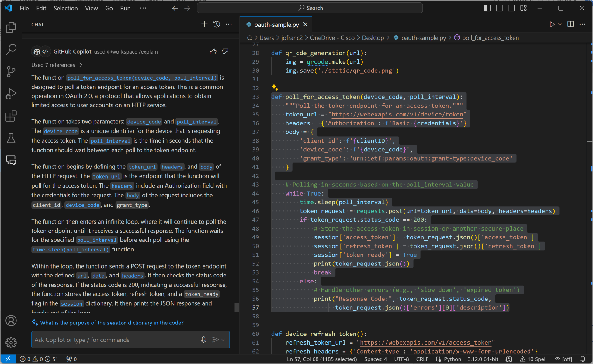The width and height of the screenshot is (593, 364).
Task: Open Copilot status icon in status bar
Action: (509, 359)
